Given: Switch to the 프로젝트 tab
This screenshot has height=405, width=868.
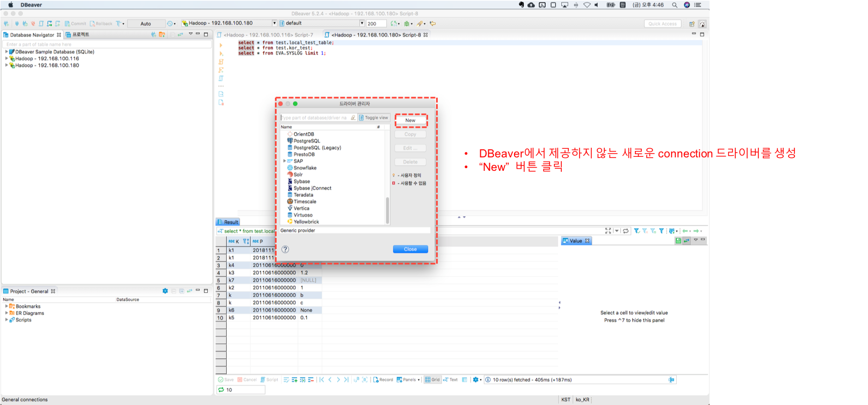Looking at the screenshot, I should pyautogui.click(x=77, y=35).
